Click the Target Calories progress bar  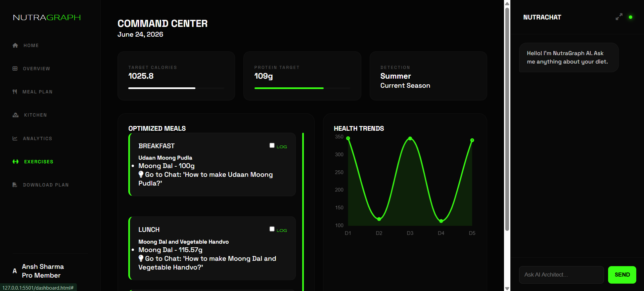(176, 88)
